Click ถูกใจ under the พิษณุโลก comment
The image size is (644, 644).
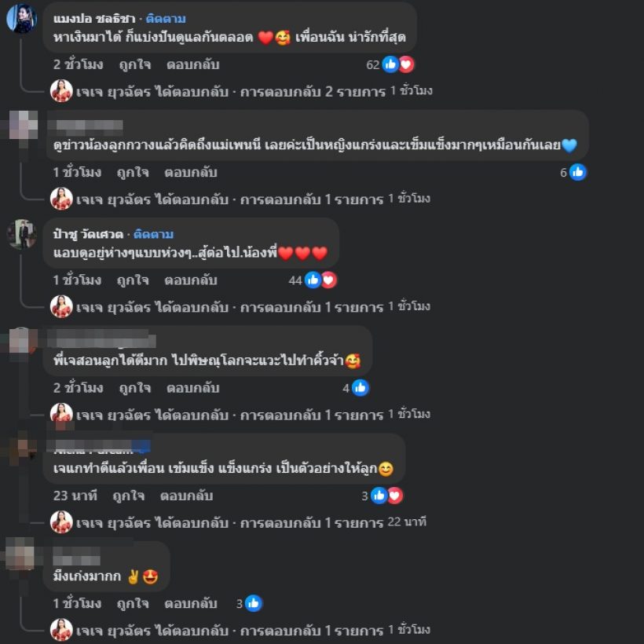click(x=135, y=388)
